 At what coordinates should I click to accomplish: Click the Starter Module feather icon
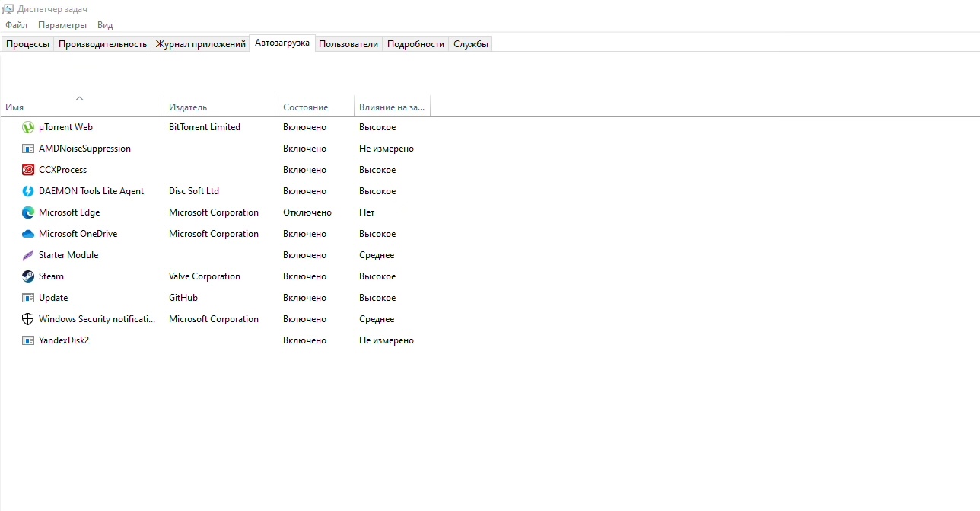tap(28, 255)
